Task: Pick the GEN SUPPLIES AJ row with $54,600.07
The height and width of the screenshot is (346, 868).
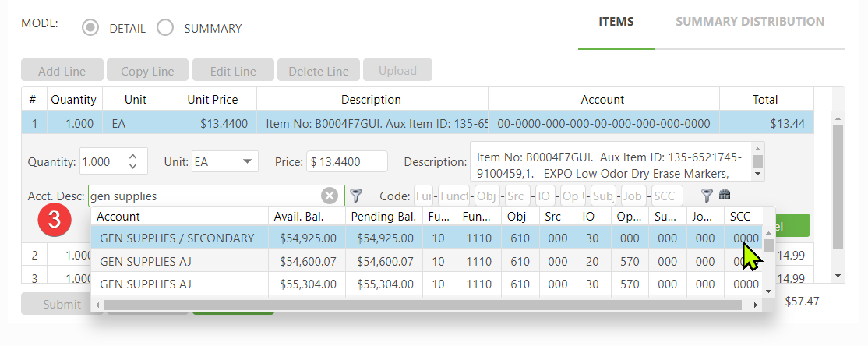Action: tap(146, 261)
